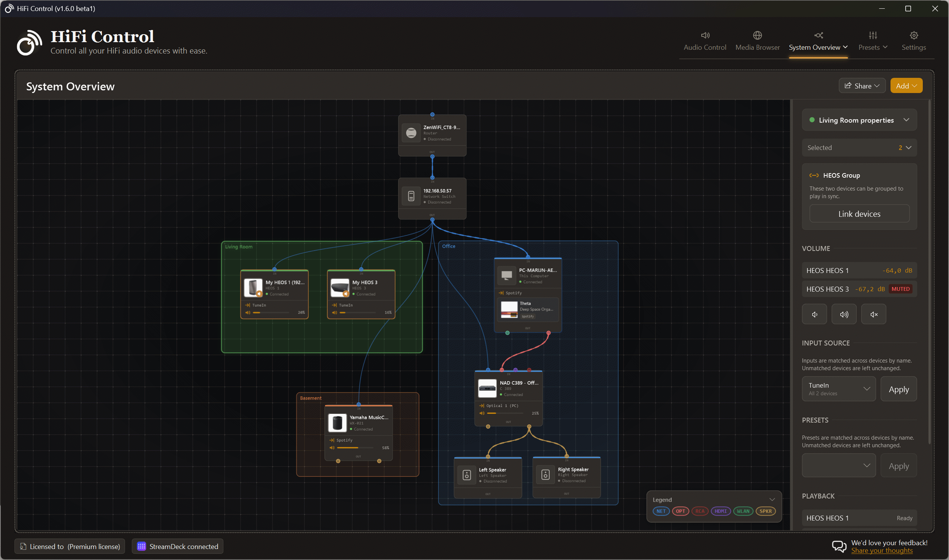The height and width of the screenshot is (560, 949).
Task: Click the right panel scrollbar
Action: pyautogui.click(x=929, y=271)
